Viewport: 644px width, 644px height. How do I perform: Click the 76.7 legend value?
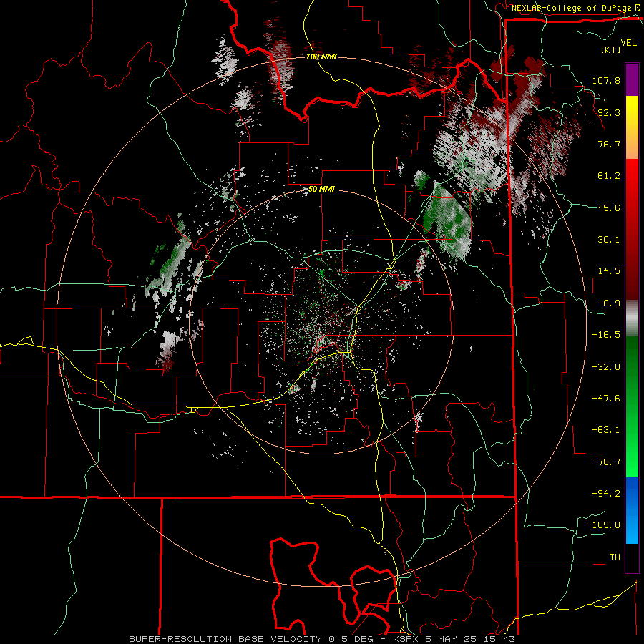(609, 144)
